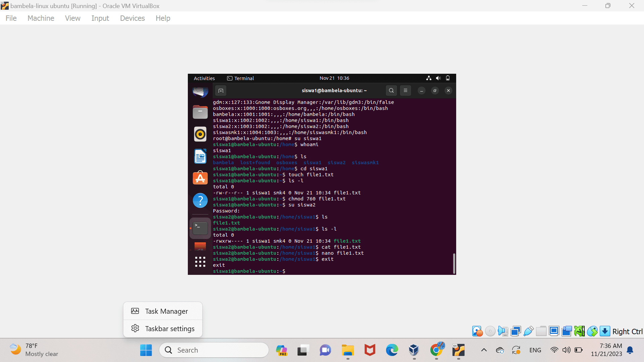Click the running VM icon on the taskbar
Viewport: 644px width, 362px height.
click(459, 350)
